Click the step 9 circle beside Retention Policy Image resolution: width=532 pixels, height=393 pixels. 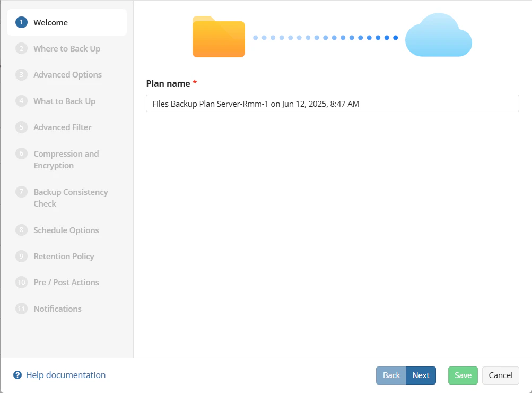[21, 256]
